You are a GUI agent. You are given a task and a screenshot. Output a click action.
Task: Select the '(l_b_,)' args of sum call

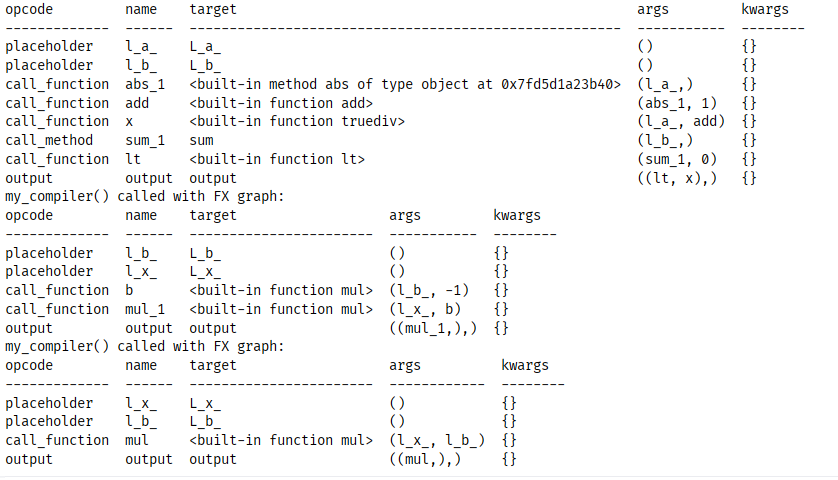[x=665, y=140]
